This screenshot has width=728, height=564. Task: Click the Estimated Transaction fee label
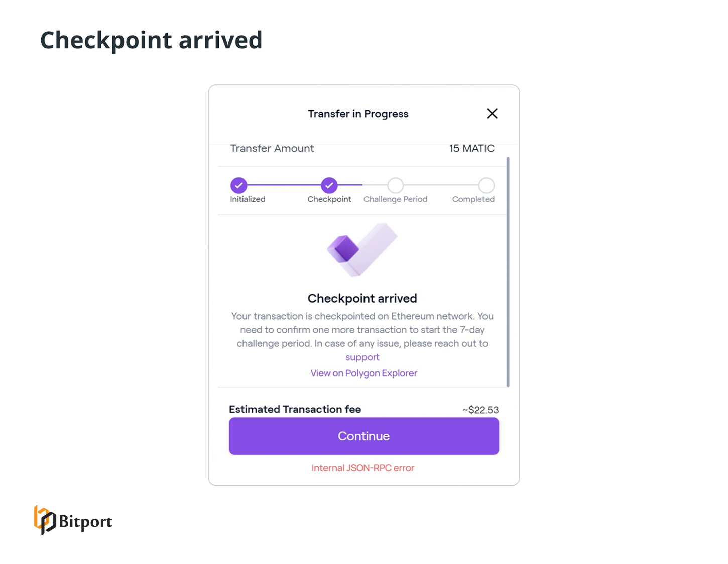click(x=295, y=409)
